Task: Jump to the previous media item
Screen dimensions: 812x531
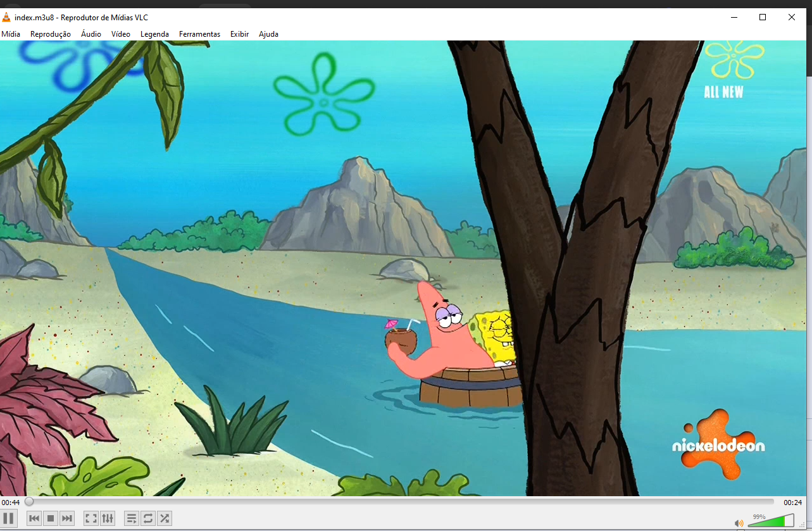Action: point(34,518)
